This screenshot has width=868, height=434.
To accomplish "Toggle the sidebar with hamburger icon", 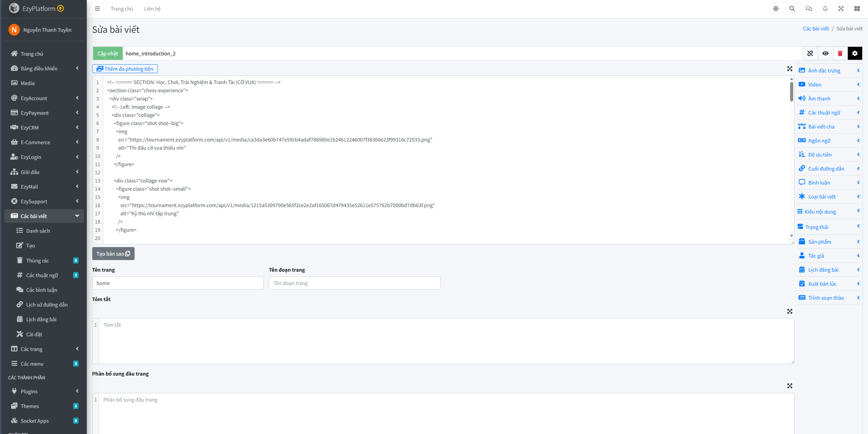I will [97, 9].
